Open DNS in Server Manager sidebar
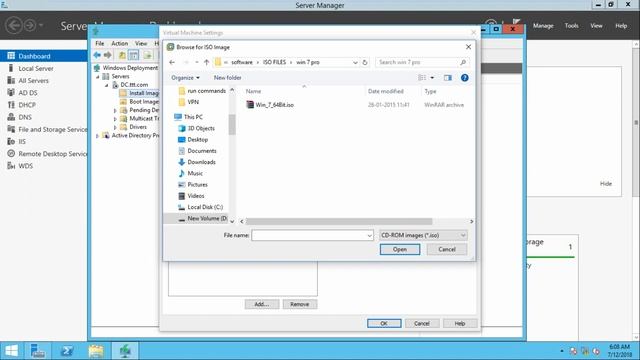 pos(25,118)
